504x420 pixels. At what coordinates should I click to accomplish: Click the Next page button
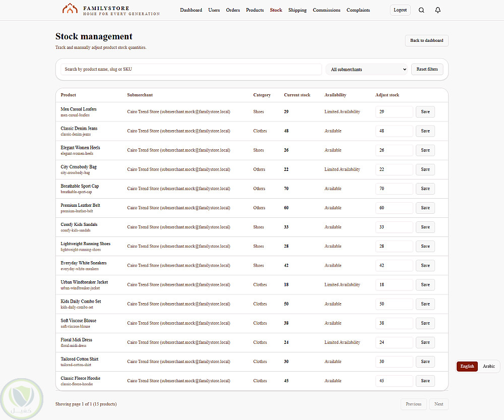coord(439,404)
